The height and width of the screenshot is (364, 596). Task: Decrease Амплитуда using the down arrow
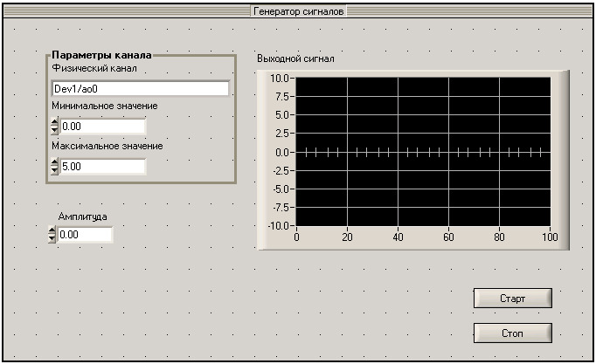point(52,238)
